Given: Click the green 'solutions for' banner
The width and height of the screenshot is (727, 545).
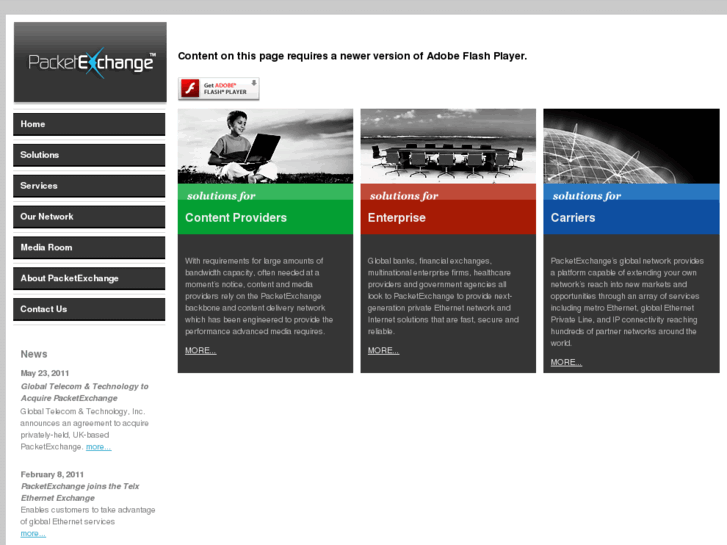Looking at the screenshot, I should (265, 192).
